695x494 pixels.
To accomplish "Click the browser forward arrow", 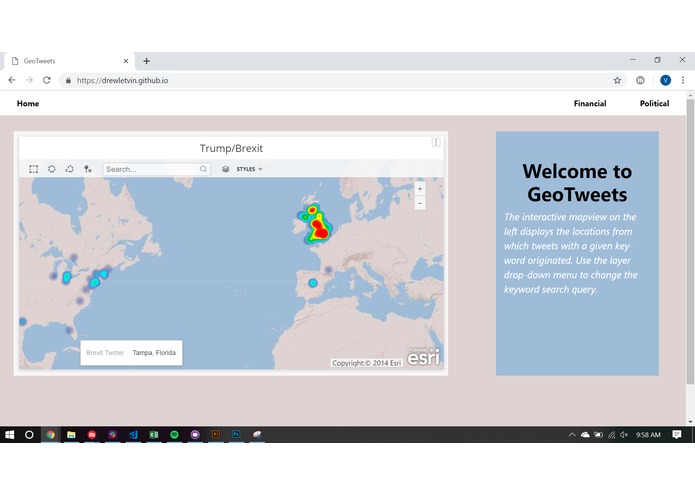I will click(29, 80).
